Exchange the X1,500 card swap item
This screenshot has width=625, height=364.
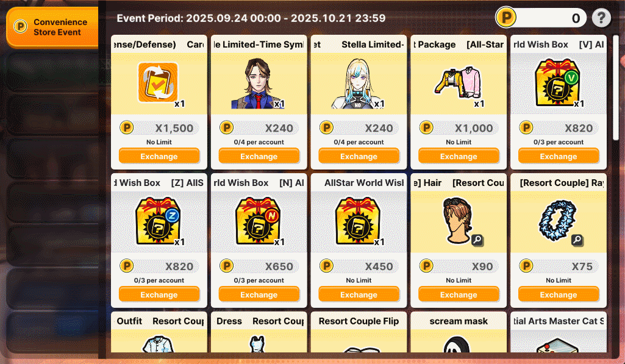click(159, 156)
